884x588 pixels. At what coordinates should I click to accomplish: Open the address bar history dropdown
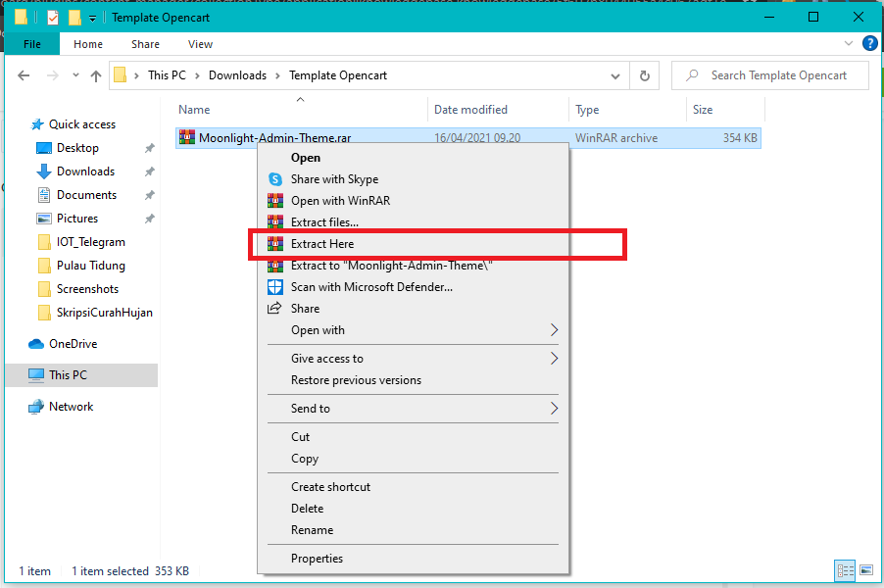(x=614, y=75)
